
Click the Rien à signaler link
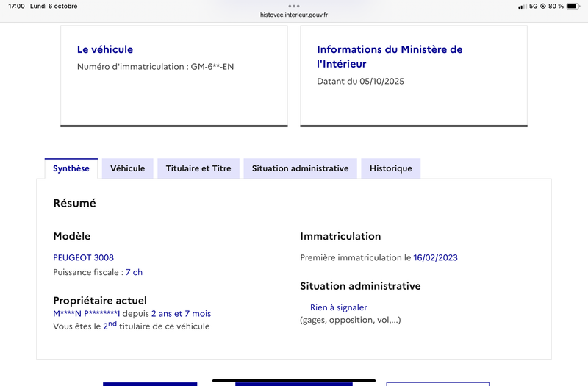click(x=339, y=307)
